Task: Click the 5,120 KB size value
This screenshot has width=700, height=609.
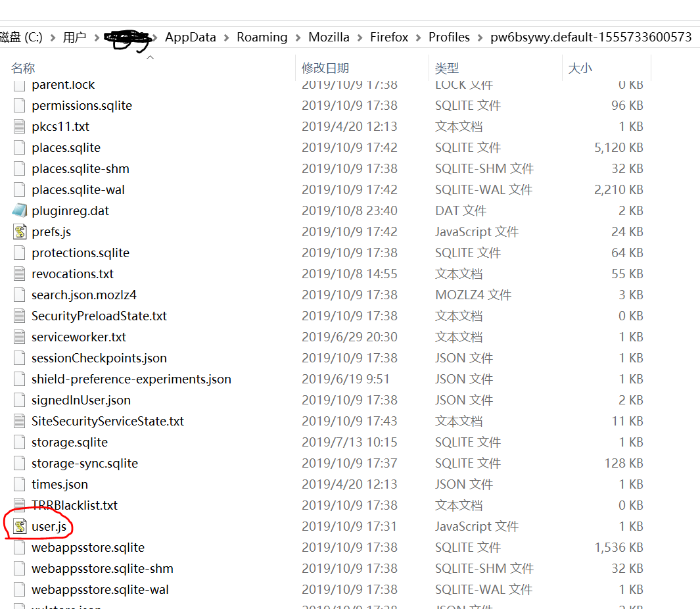Action: coord(618,147)
